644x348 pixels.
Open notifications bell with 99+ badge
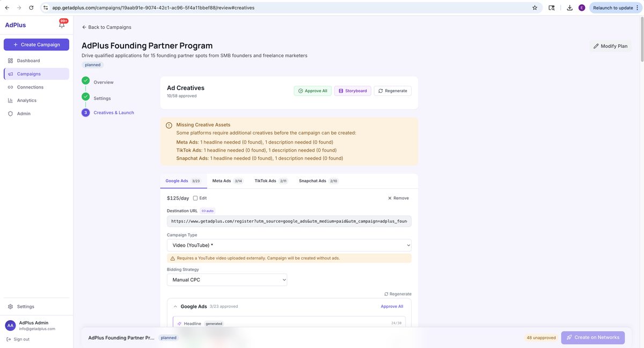pos(62,24)
